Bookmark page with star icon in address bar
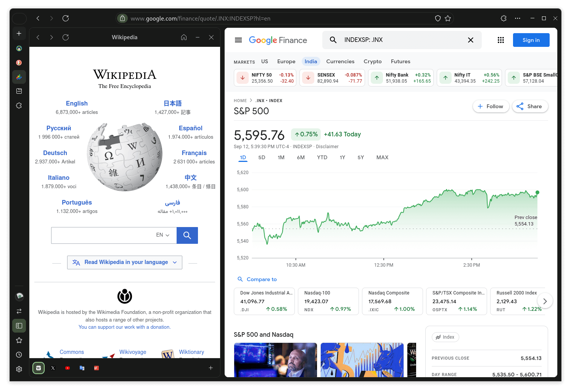 pyautogui.click(x=448, y=18)
